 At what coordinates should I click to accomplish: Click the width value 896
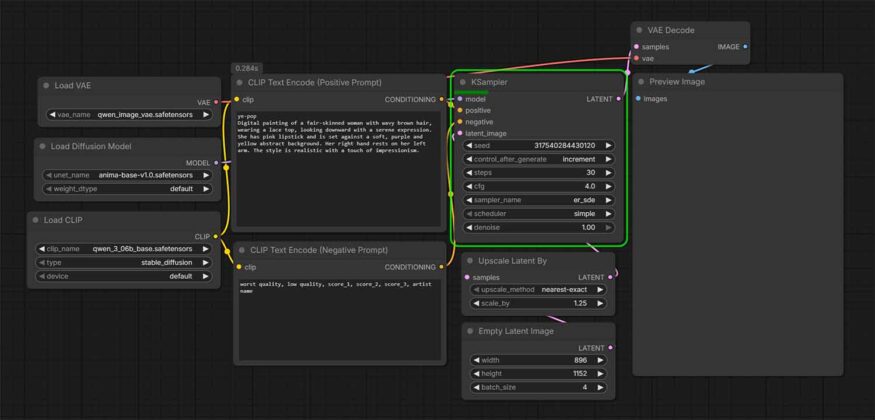pyautogui.click(x=580, y=360)
